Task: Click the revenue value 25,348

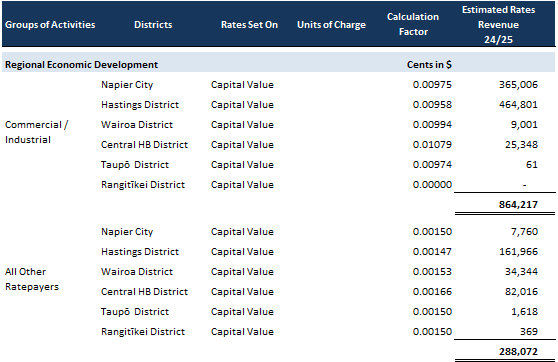Action: coord(521,145)
